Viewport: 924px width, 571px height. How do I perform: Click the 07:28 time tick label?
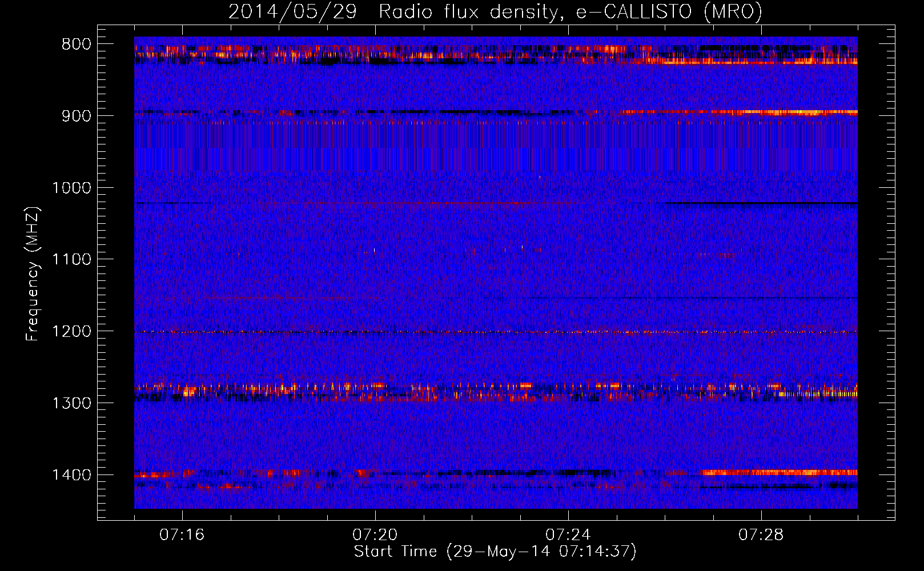tap(761, 535)
